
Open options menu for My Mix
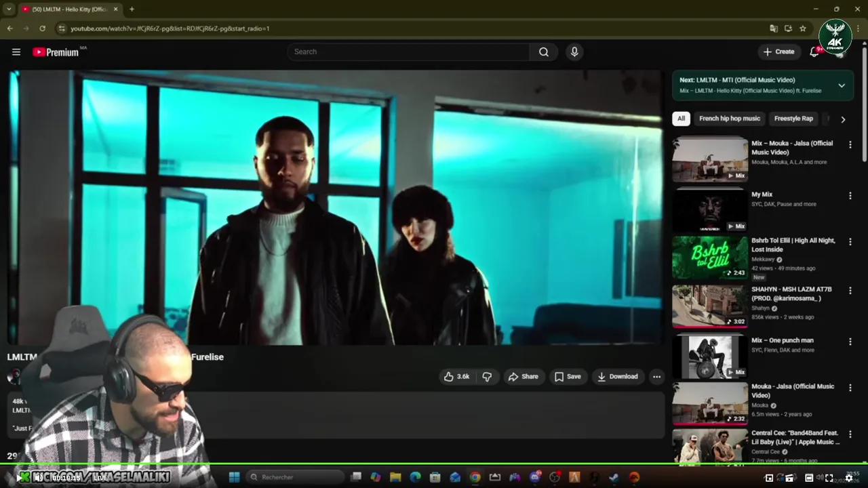(850, 196)
